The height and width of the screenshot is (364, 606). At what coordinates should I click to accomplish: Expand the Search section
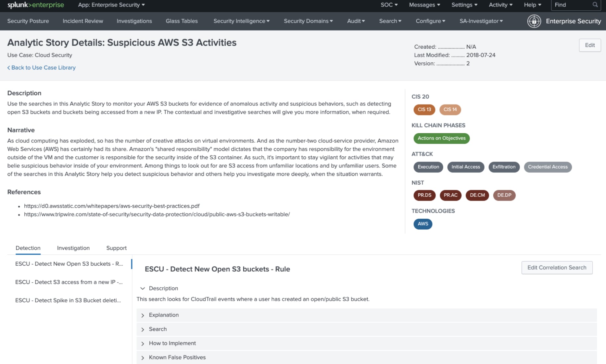click(366, 329)
